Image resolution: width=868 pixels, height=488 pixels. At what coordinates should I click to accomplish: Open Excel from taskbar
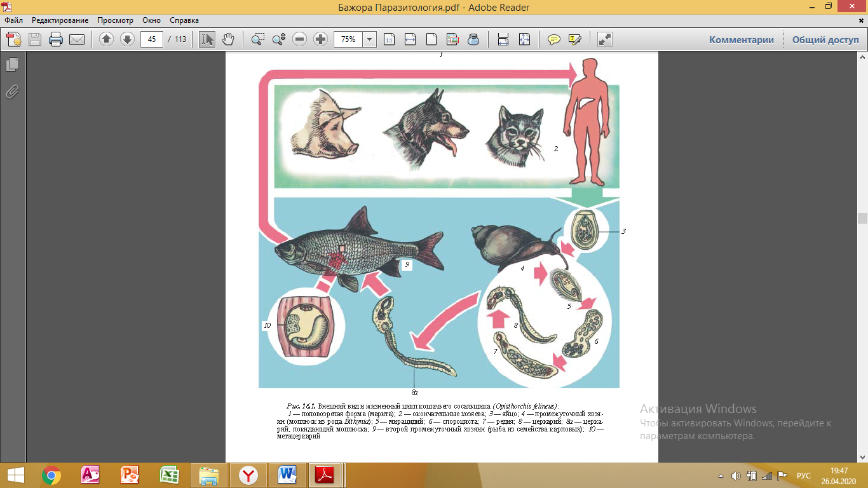169,475
